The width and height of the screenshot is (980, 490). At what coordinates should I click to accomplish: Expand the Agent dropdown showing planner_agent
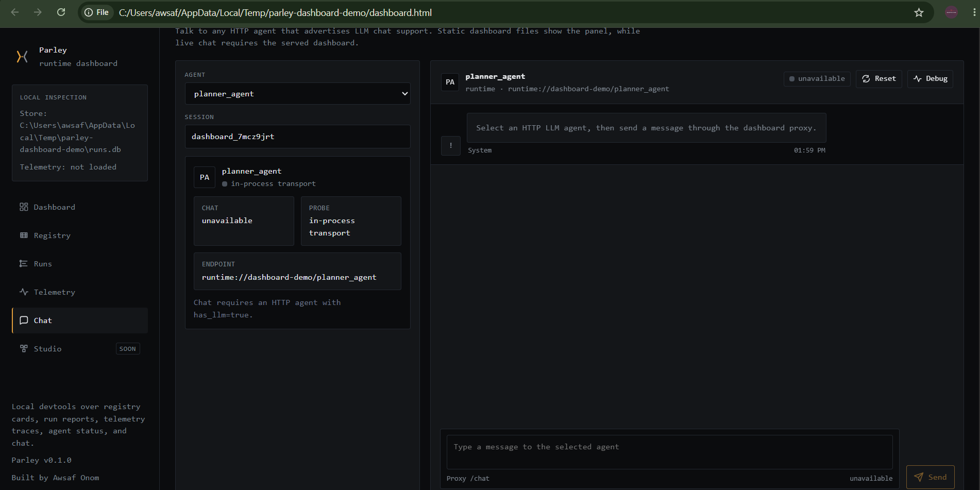[x=298, y=94]
